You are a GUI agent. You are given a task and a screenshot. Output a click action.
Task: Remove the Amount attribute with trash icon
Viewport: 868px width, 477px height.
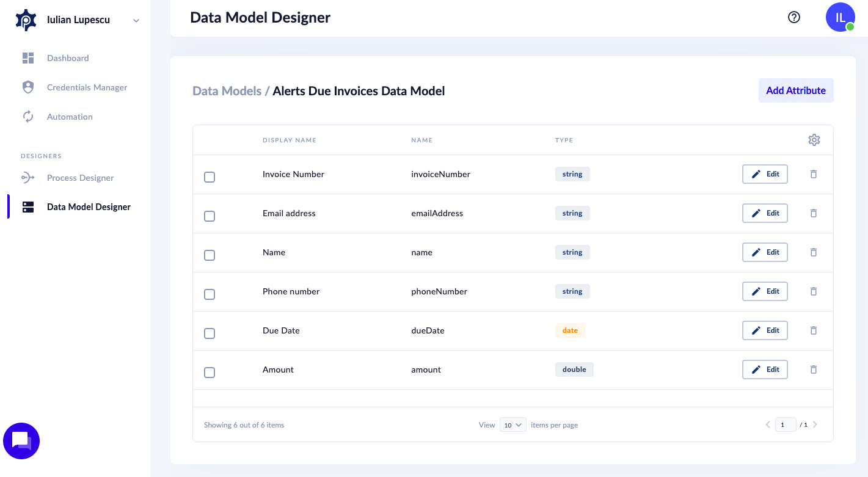click(x=814, y=370)
